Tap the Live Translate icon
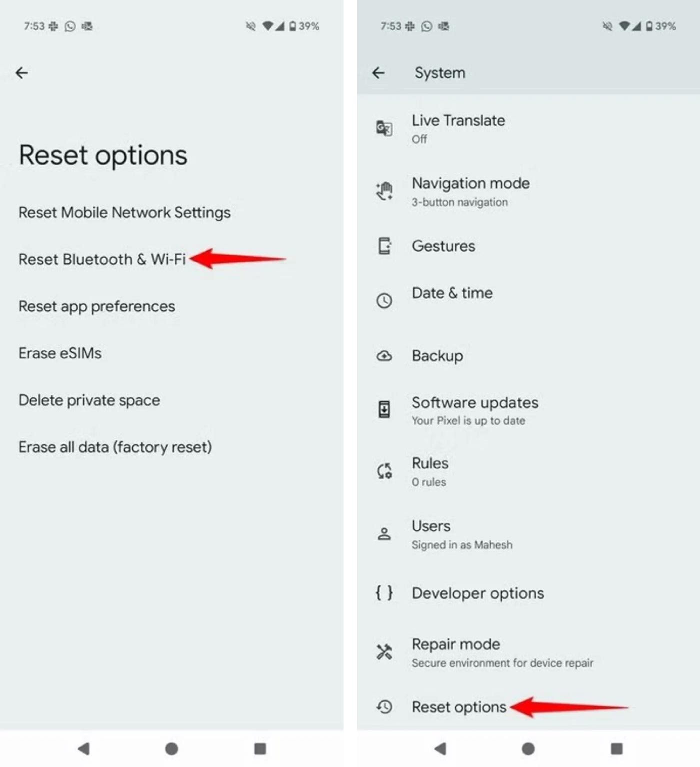This screenshot has height=767, width=700. coord(384,129)
